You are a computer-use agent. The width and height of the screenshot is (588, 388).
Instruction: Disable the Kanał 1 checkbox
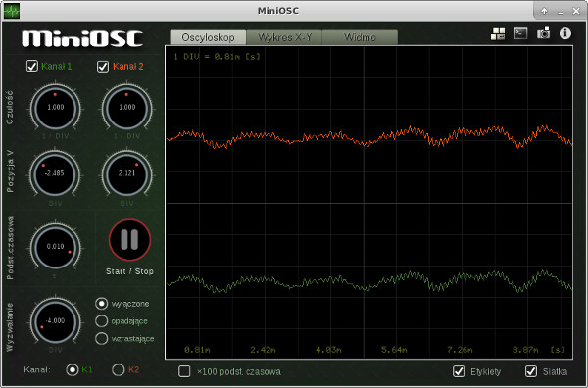(32, 67)
